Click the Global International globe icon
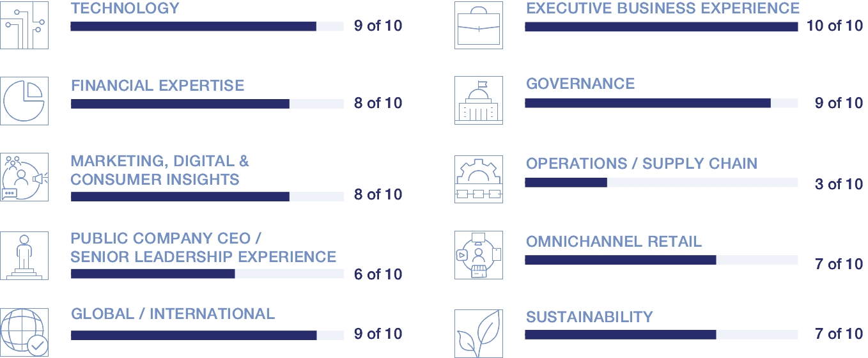This screenshot has width=868, height=358. [x=24, y=332]
